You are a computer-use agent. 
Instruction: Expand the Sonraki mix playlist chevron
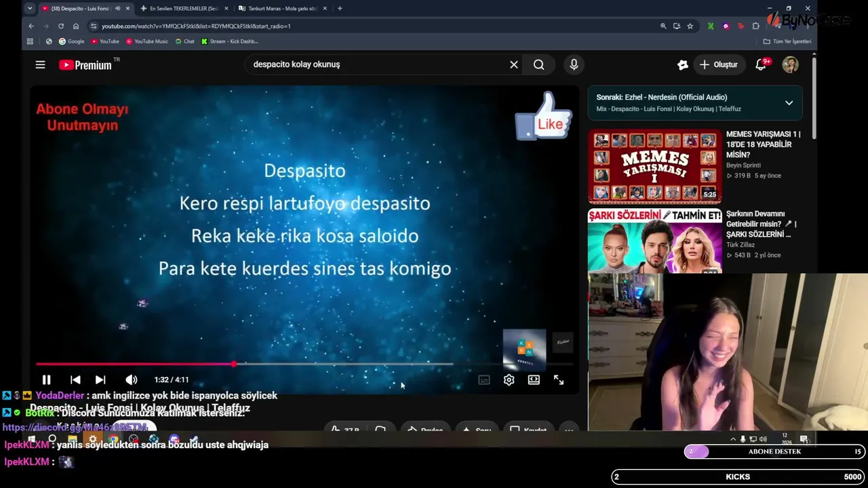[789, 103]
